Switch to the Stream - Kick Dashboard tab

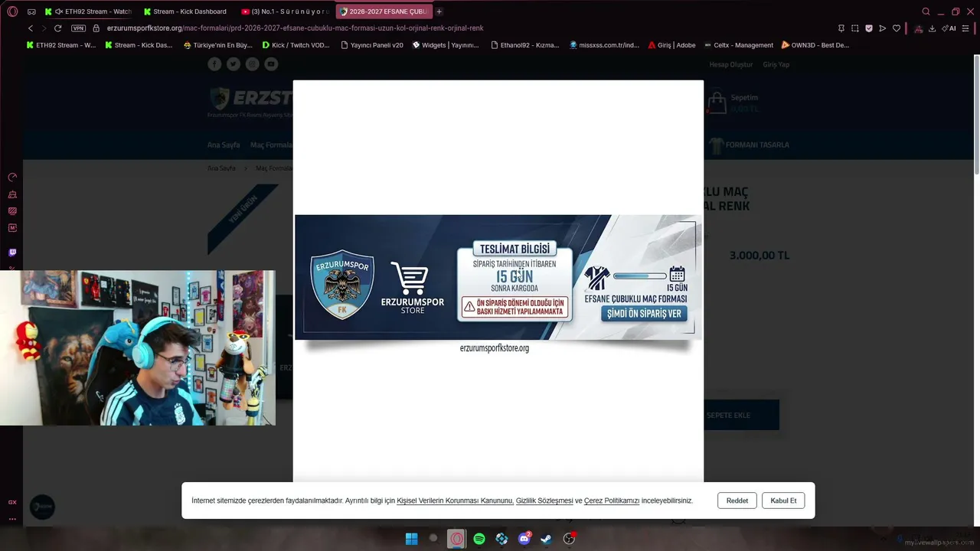[x=186, y=11]
